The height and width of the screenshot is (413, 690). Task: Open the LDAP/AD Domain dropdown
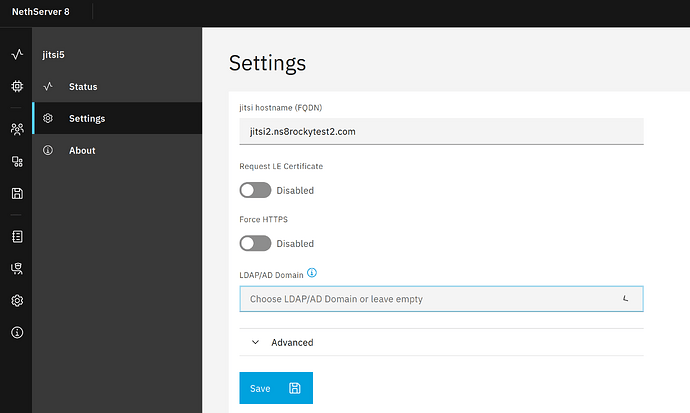point(441,299)
